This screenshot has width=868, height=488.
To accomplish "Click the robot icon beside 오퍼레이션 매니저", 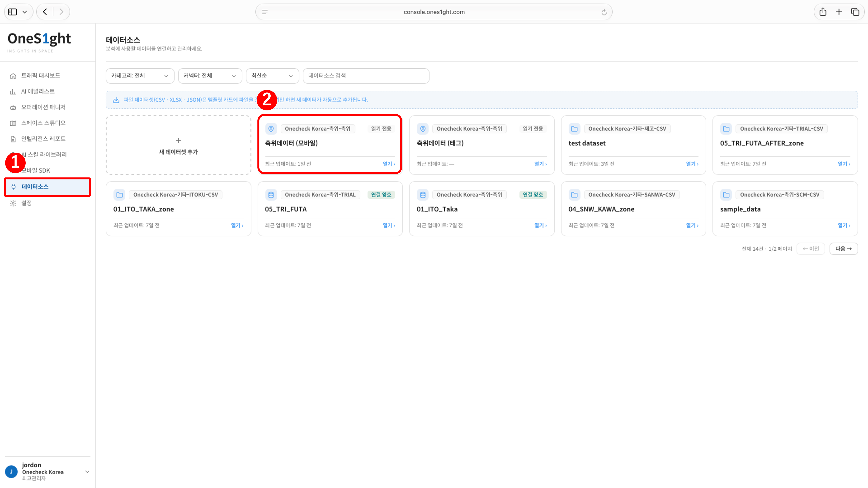I will (13, 107).
